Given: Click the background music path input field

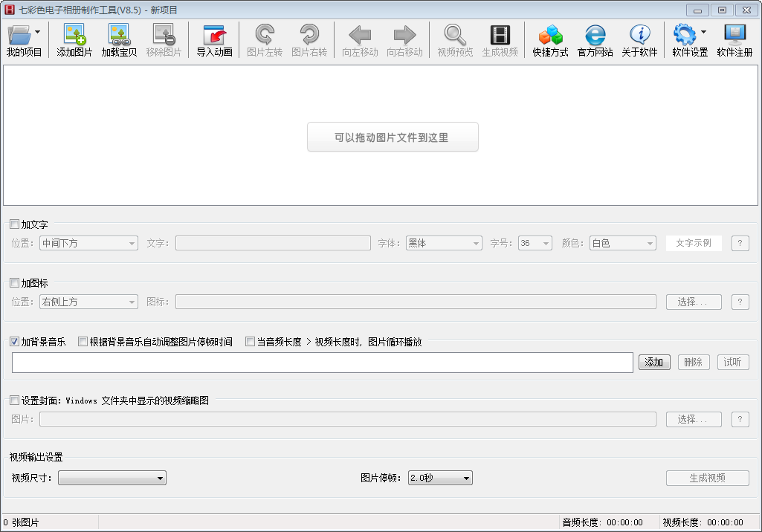Looking at the screenshot, I should tap(323, 363).
